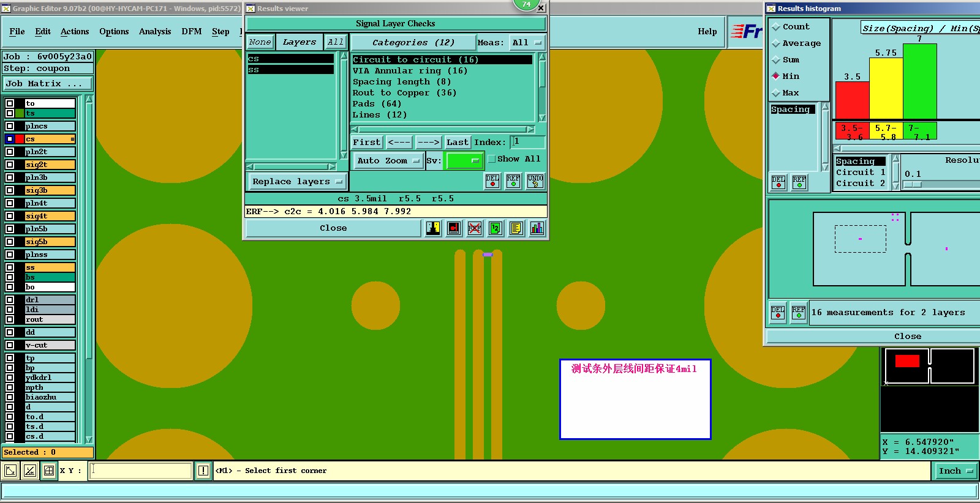
Task: Toggle display box of layer plncs
Action: point(10,126)
